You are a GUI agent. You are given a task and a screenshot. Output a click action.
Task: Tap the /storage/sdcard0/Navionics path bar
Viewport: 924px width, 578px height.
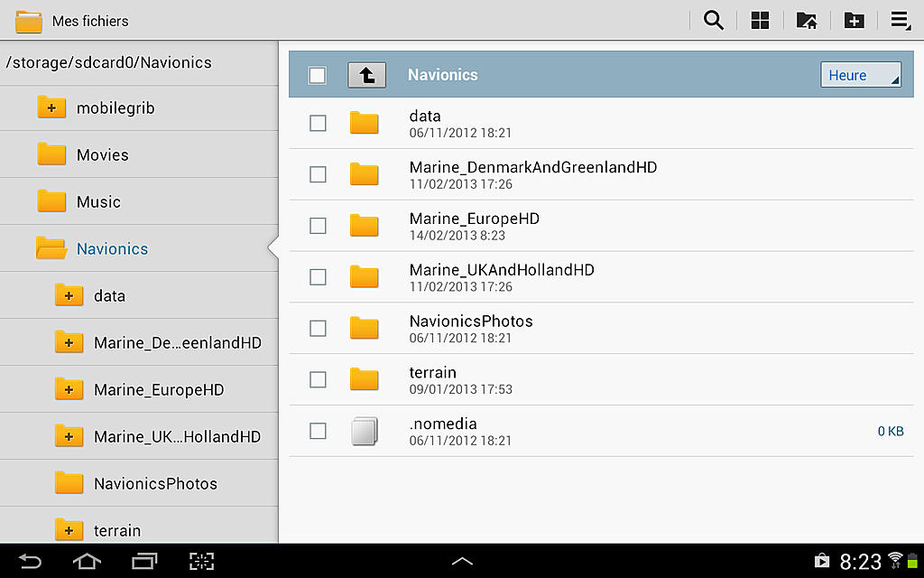pyautogui.click(x=139, y=62)
